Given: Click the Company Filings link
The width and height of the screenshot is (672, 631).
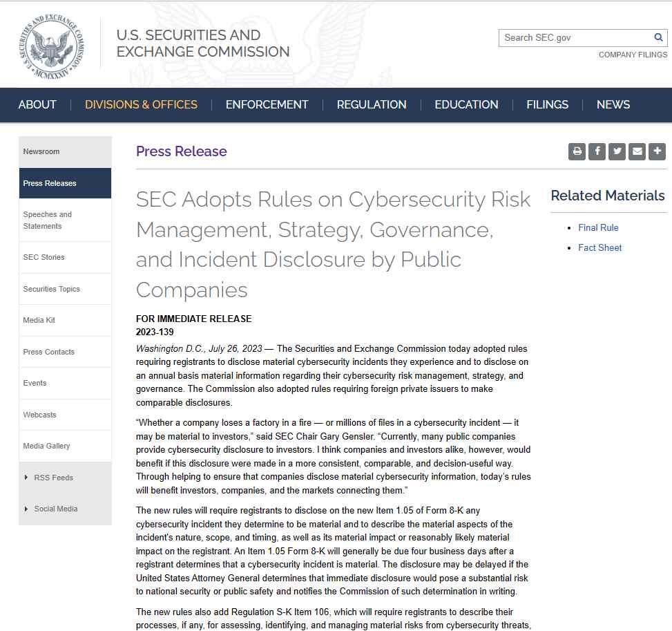Looking at the screenshot, I should (633, 55).
